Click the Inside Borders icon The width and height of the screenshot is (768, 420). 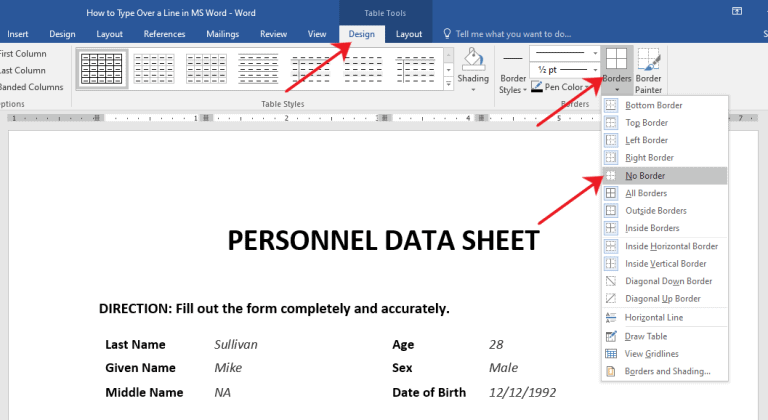tap(611, 228)
